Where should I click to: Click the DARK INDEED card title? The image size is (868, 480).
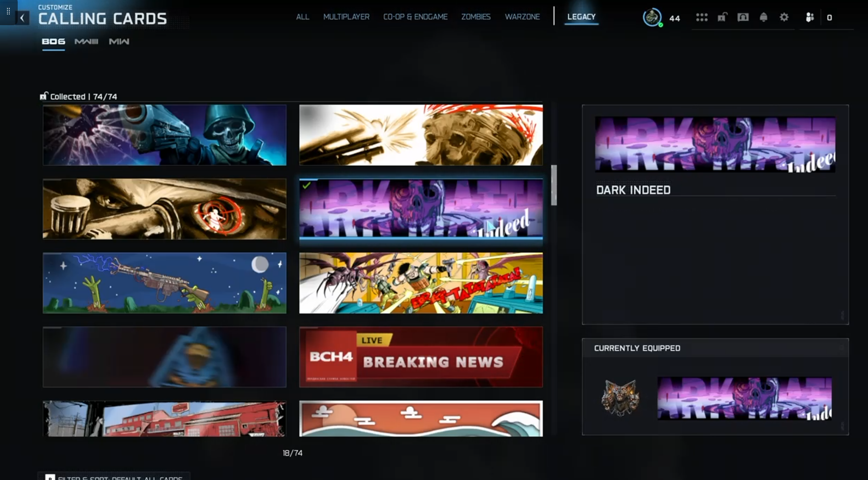tap(633, 190)
